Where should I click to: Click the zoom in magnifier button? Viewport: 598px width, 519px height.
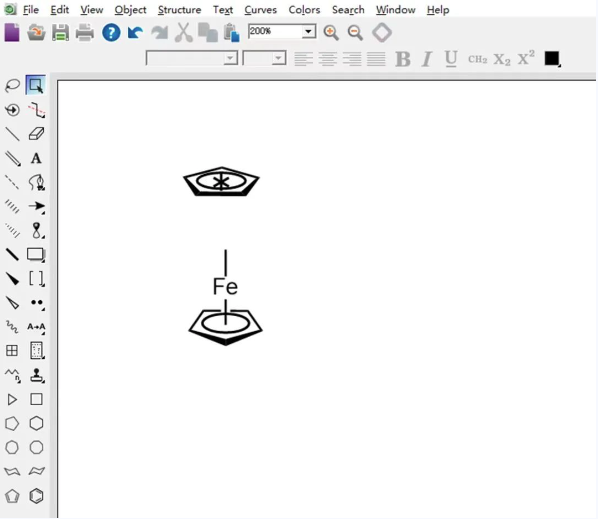pyautogui.click(x=331, y=32)
